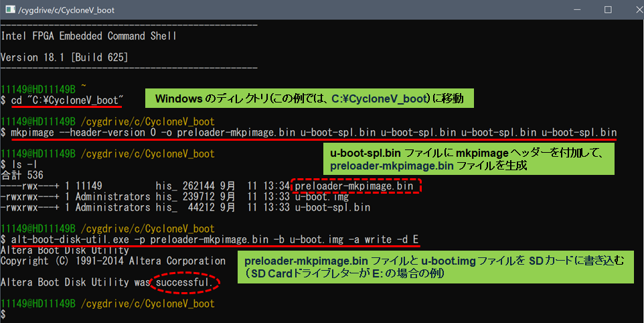Click the word 'successful.' in output
Viewport: 644px width, 323px height.
(x=184, y=282)
